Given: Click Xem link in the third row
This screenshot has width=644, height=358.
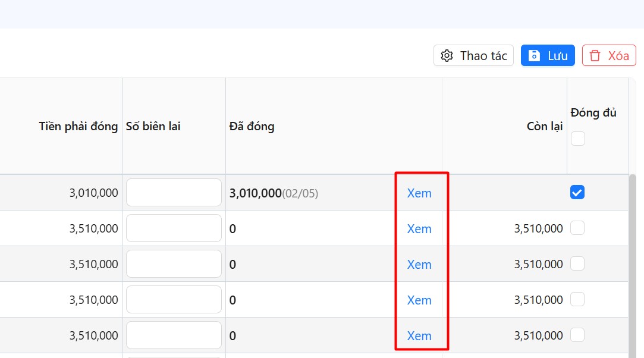Looking at the screenshot, I should tap(419, 265).
